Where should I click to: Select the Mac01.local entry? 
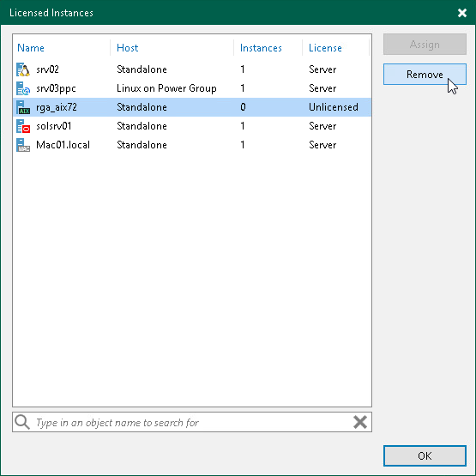click(63, 145)
